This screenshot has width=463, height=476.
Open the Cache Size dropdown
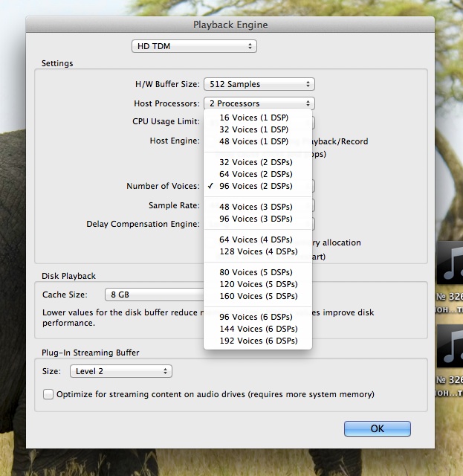[x=155, y=295]
